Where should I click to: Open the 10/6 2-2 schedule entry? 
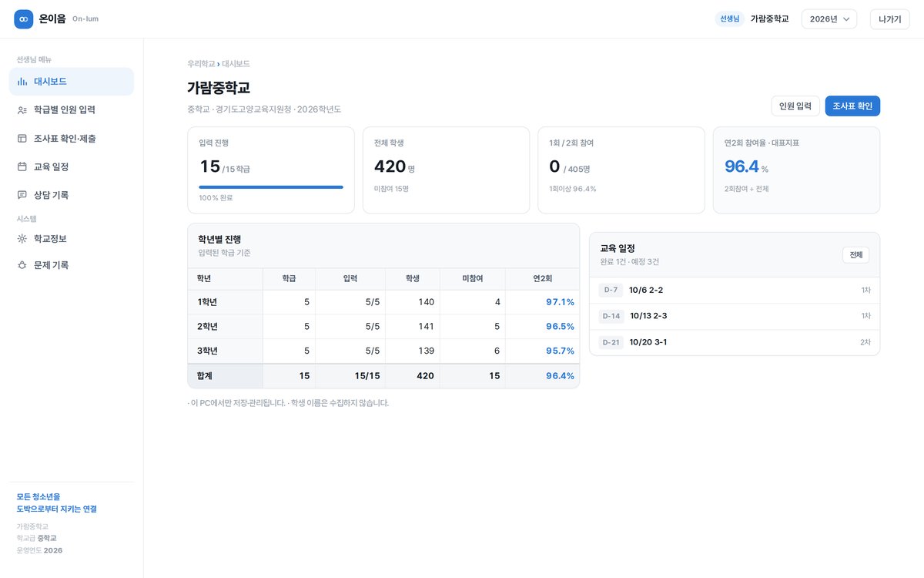[x=735, y=290]
